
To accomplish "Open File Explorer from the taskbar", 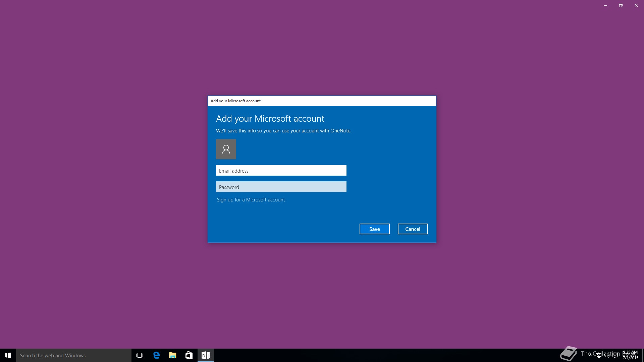I will click(x=173, y=355).
